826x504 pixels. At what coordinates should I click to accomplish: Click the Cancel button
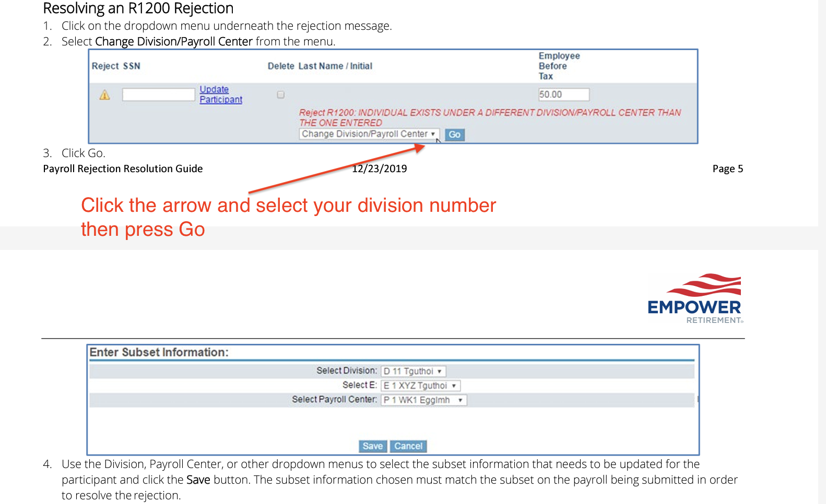point(408,447)
